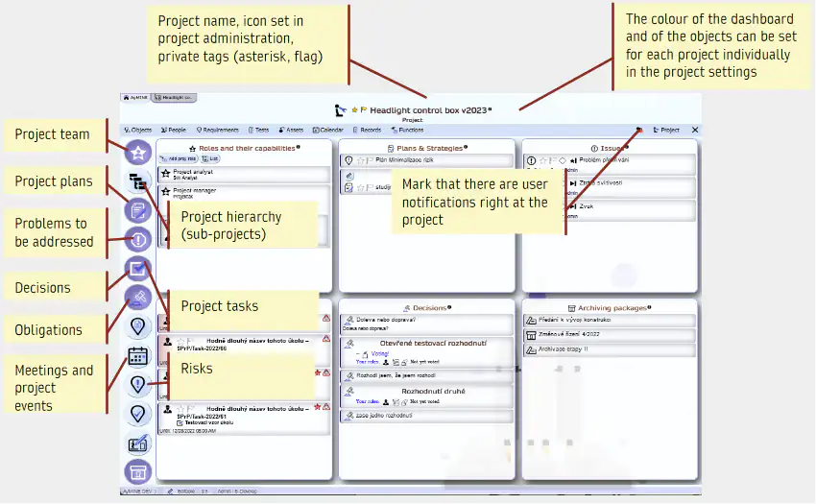Open the Calendar menu
The height and width of the screenshot is (504, 816).
tap(328, 131)
